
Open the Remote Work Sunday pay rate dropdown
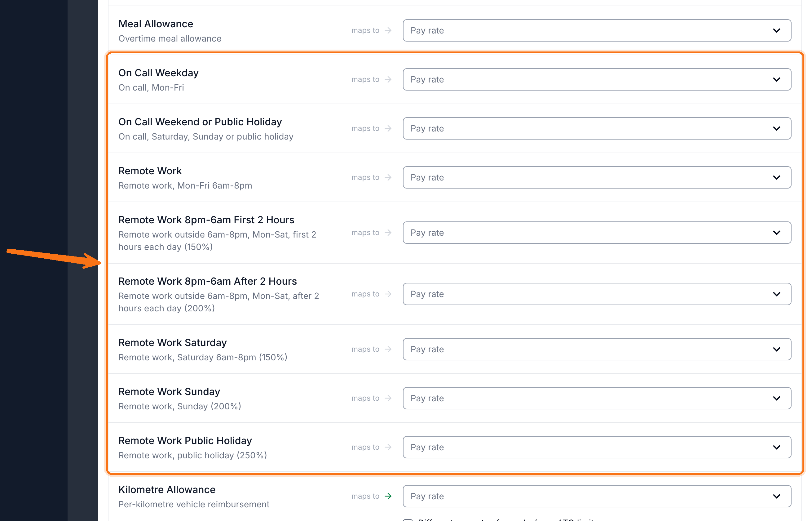click(x=597, y=398)
